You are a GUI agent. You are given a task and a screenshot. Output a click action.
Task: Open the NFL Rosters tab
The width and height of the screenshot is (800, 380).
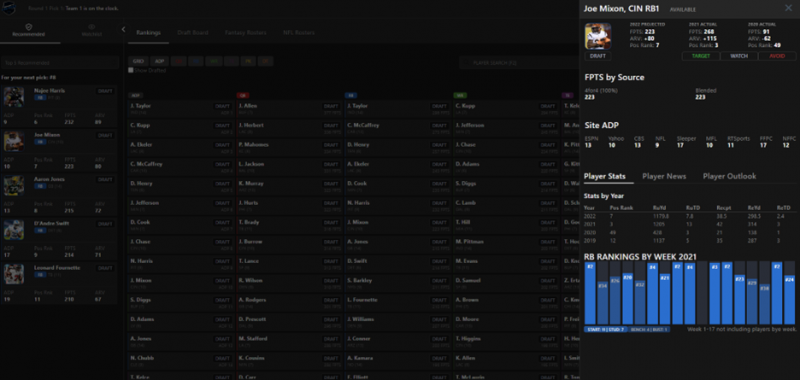299,33
